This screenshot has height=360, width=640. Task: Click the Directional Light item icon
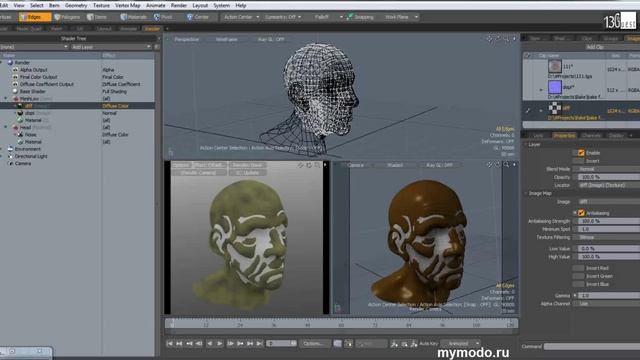(x=11, y=156)
